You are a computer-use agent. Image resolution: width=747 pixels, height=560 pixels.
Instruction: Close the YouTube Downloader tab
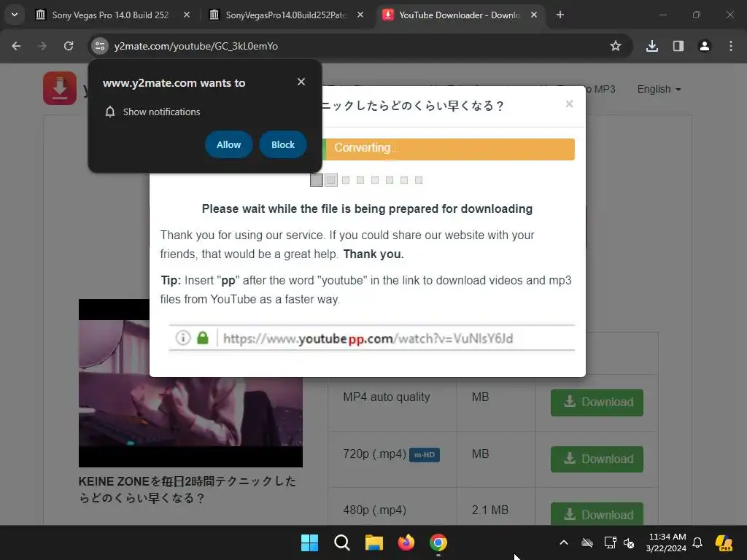(x=534, y=15)
